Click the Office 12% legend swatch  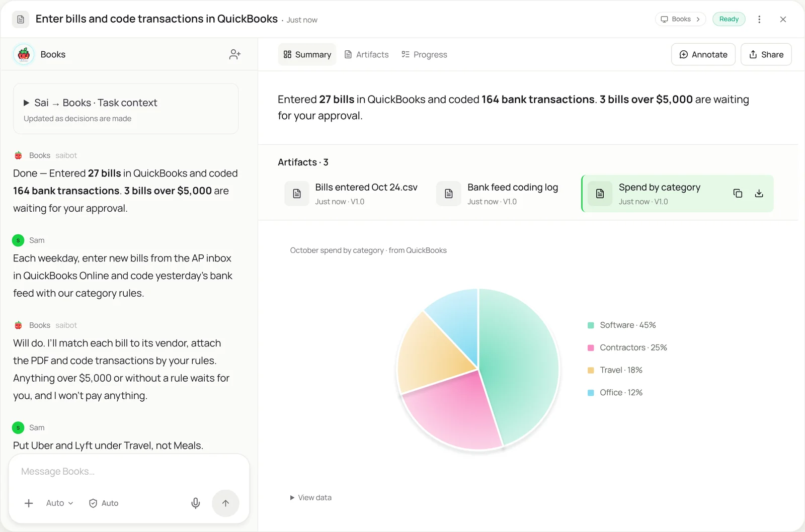tap(591, 393)
